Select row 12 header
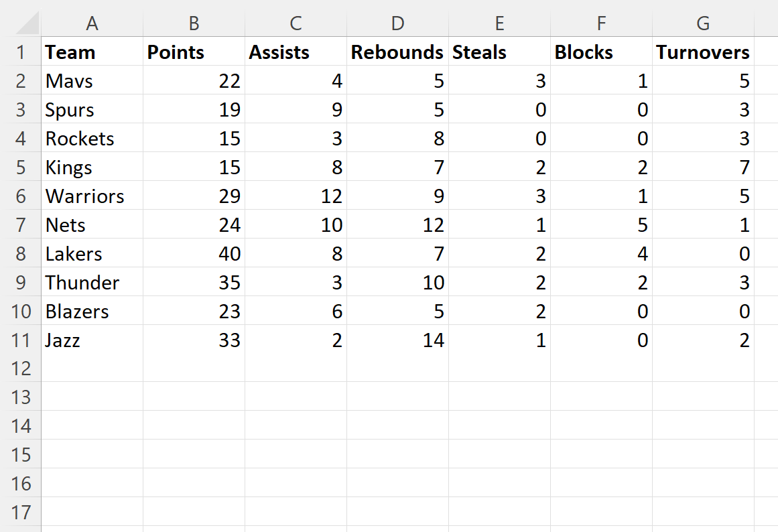 [x=20, y=369]
